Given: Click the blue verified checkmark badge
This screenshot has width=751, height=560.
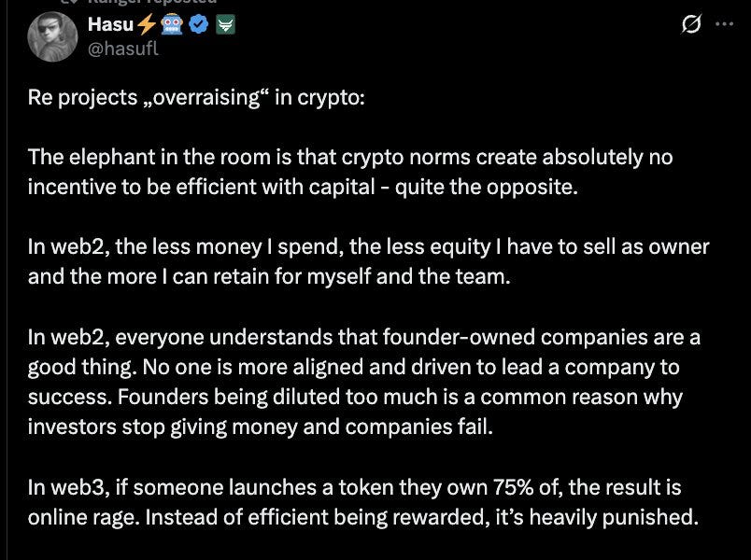Looking at the screenshot, I should click(198, 25).
